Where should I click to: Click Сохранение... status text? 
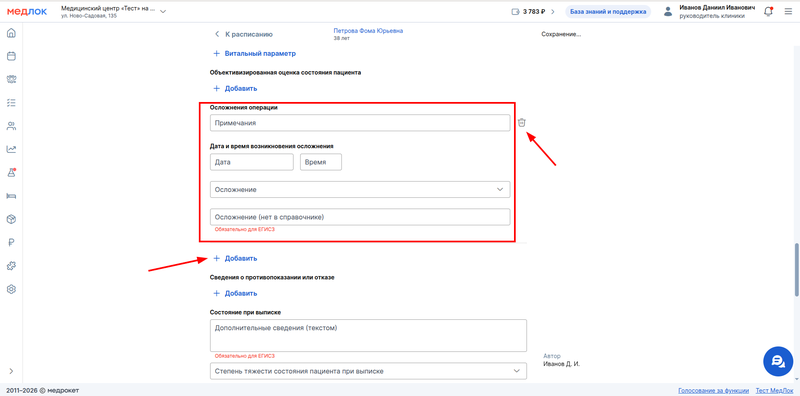coord(561,34)
